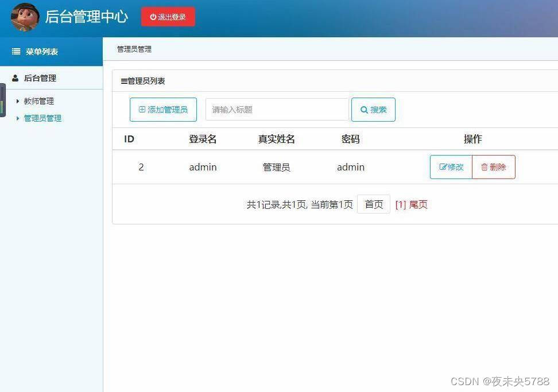Click the 菜单列表 list icon

click(x=16, y=52)
